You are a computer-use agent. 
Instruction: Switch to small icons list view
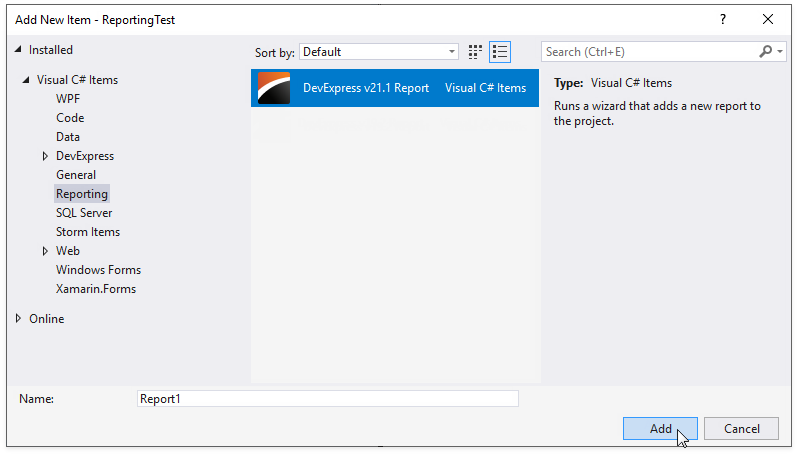coord(500,52)
